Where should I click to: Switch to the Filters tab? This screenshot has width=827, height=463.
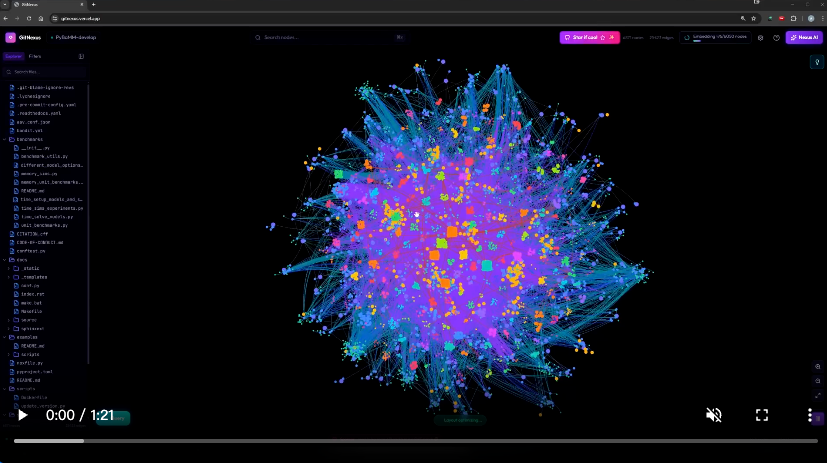tap(35, 56)
